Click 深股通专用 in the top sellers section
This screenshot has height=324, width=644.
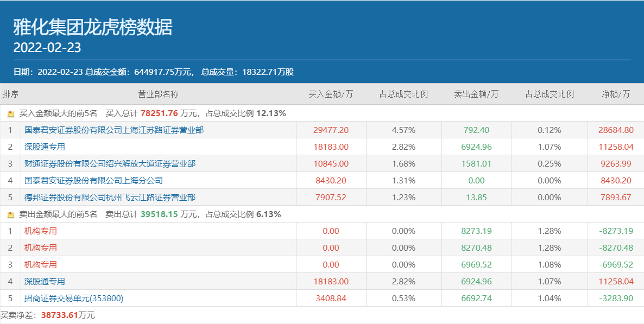click(45, 282)
